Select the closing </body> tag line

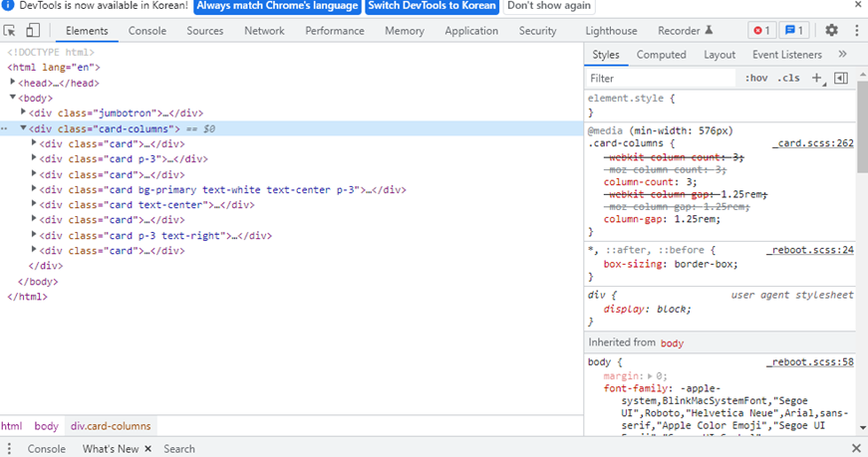[38, 281]
